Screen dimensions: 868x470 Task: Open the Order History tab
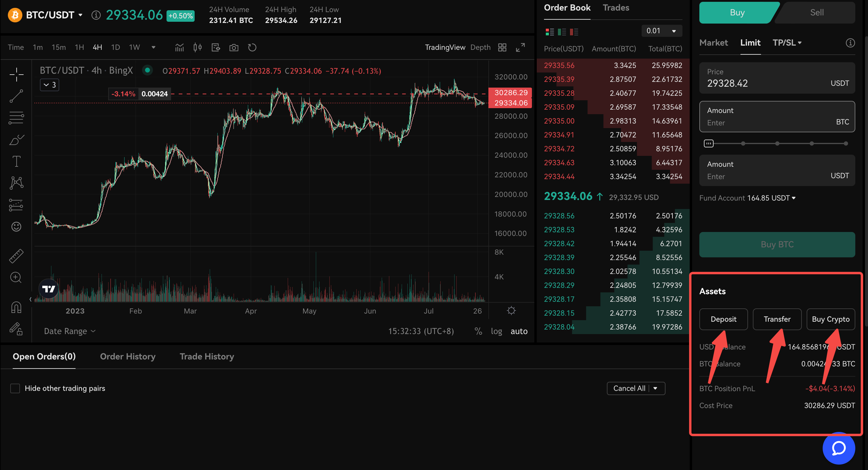coord(128,356)
